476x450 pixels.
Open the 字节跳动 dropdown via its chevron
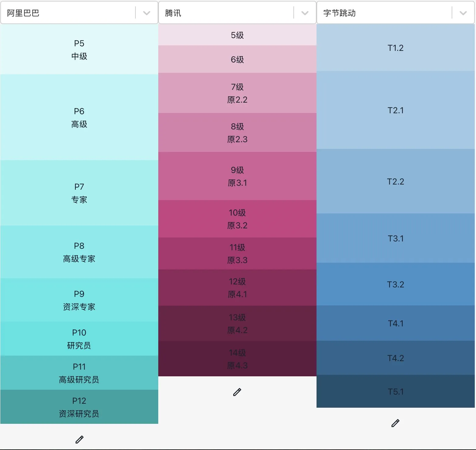463,13
